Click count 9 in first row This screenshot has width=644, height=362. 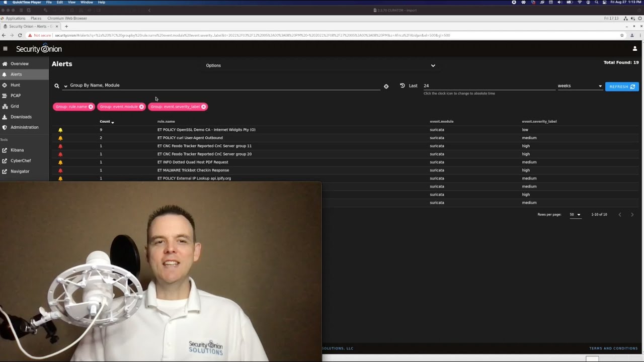click(x=101, y=130)
